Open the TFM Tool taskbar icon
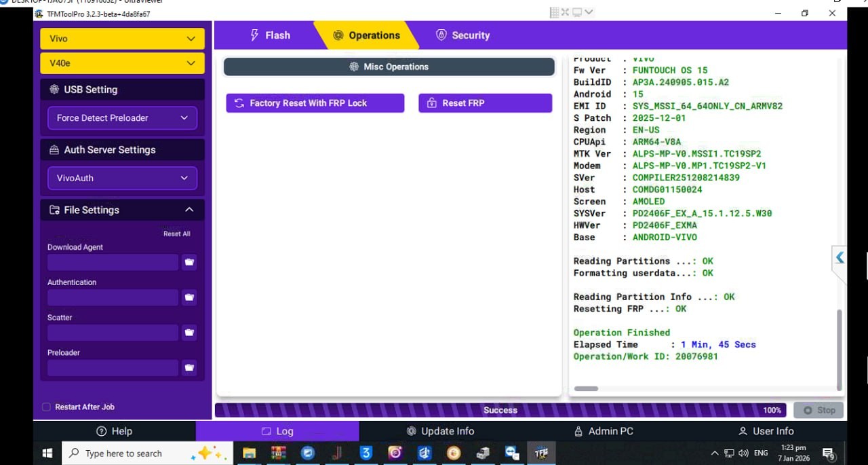 [541, 453]
